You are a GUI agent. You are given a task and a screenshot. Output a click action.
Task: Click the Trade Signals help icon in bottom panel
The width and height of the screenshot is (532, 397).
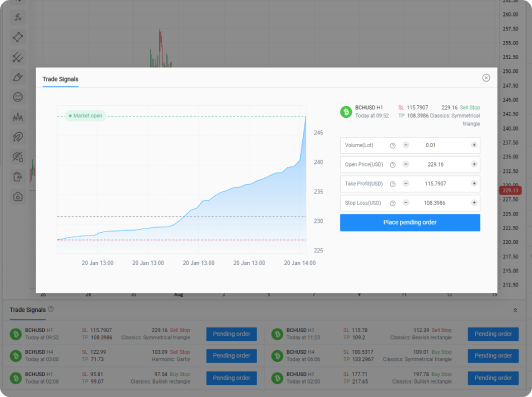coord(51,309)
